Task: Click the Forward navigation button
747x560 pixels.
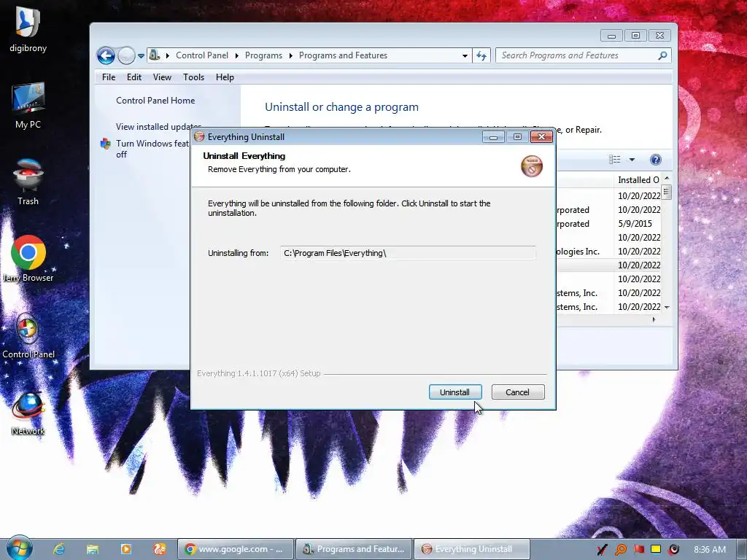Action: click(126, 55)
